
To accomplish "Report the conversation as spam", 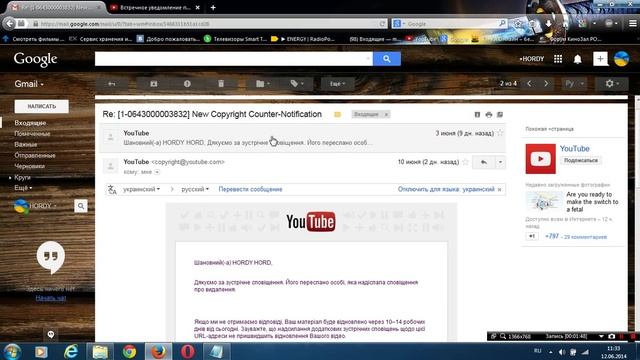I will [x=187, y=84].
